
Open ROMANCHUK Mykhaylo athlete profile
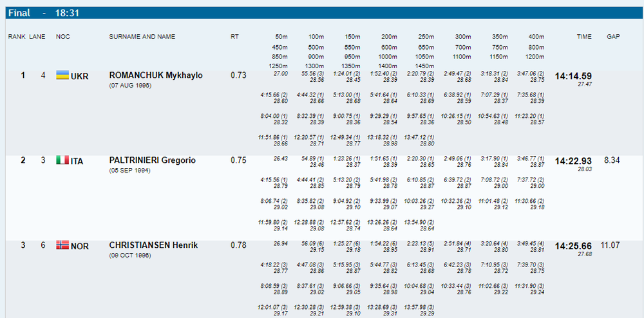click(156, 75)
